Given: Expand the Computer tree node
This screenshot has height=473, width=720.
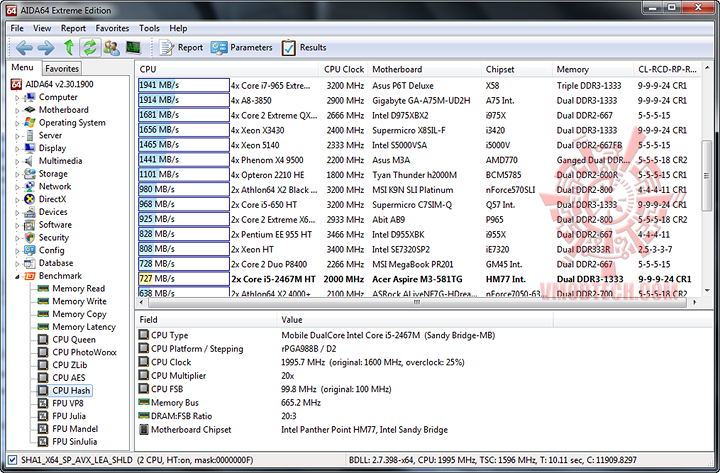Looking at the screenshot, I should tap(17, 98).
